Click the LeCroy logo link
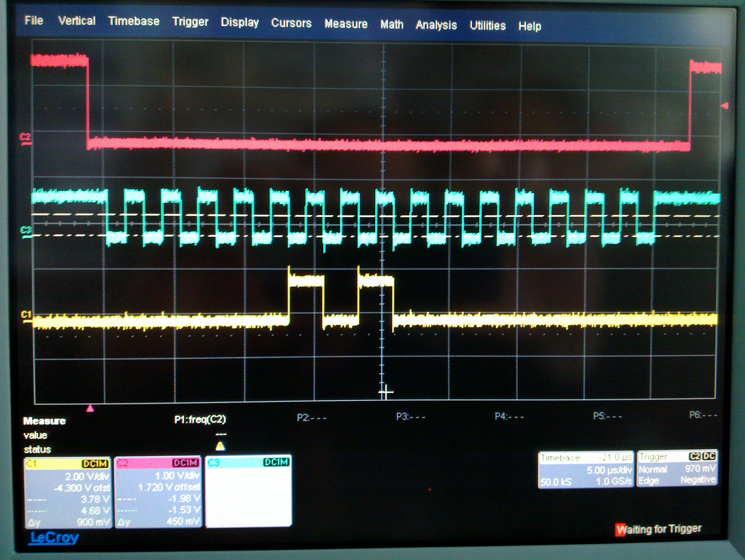The width and height of the screenshot is (745, 560). [54, 537]
